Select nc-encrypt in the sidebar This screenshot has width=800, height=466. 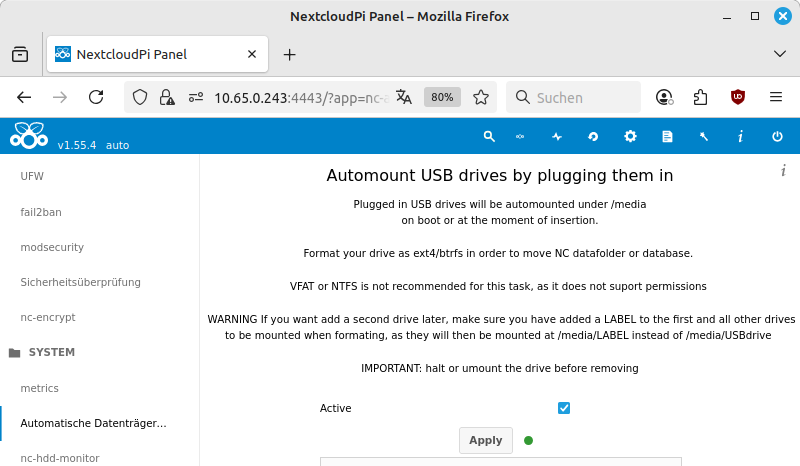pyautogui.click(x=48, y=317)
